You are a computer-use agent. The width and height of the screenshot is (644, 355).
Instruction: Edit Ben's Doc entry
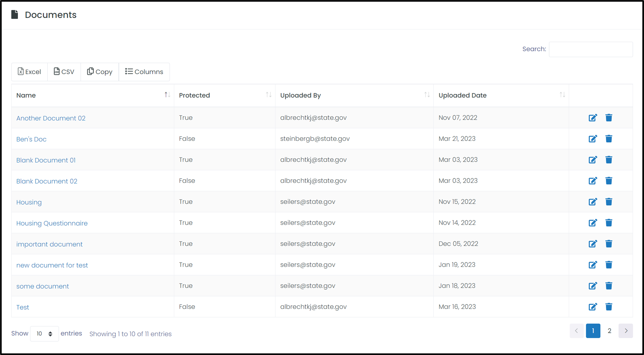click(x=593, y=139)
